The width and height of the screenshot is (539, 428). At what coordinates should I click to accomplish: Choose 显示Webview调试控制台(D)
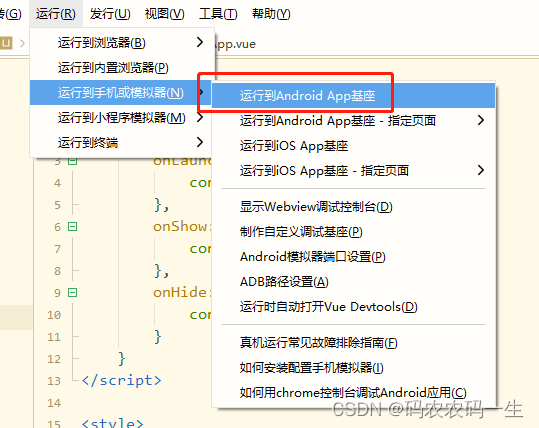point(353,207)
